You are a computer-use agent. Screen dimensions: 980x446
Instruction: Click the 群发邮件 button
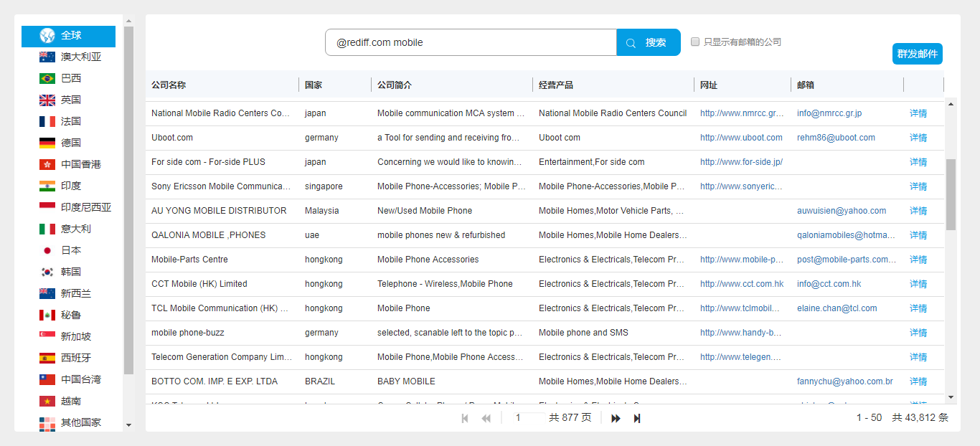pos(918,54)
